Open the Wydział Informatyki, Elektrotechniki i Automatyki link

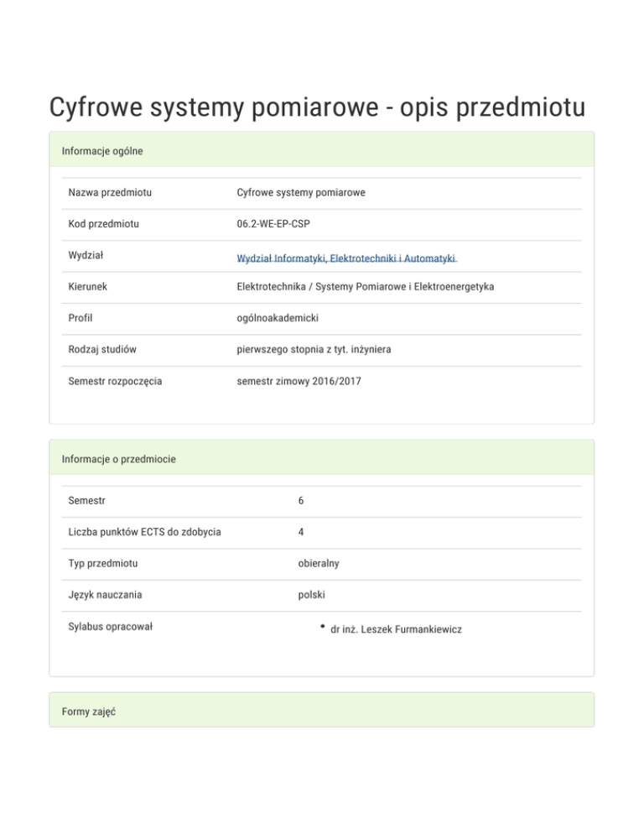(x=346, y=258)
